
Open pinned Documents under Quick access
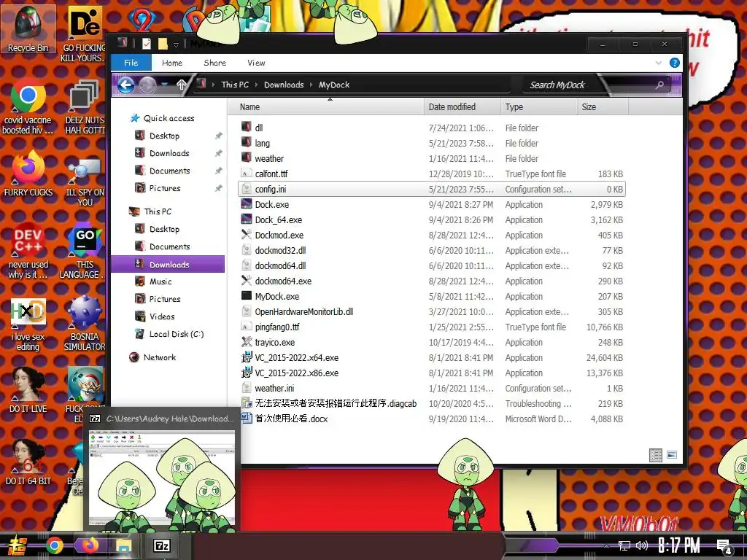pyautogui.click(x=169, y=171)
